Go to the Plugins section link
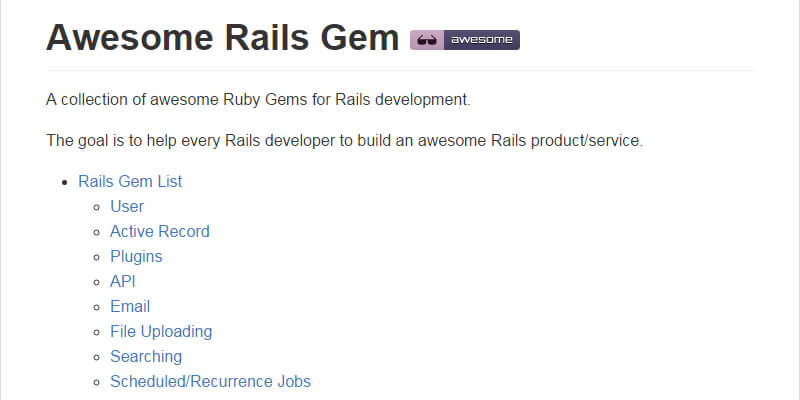This screenshot has width=800, height=400. (136, 256)
